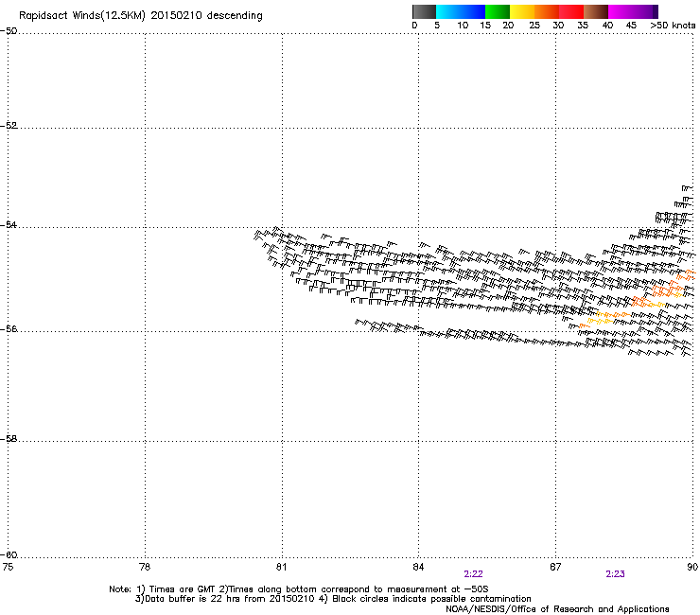Click the '25' tick label on legend
The width and height of the screenshot is (700, 615).
[534, 26]
